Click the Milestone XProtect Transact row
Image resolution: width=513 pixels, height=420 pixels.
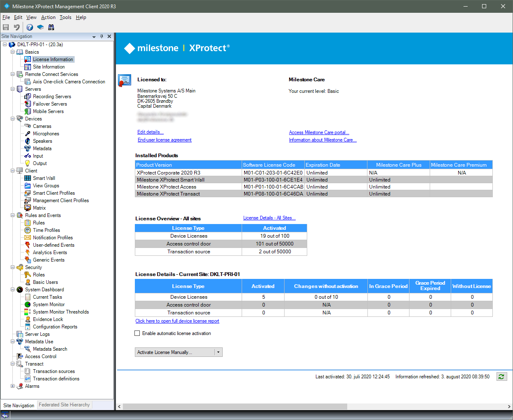click(x=314, y=194)
